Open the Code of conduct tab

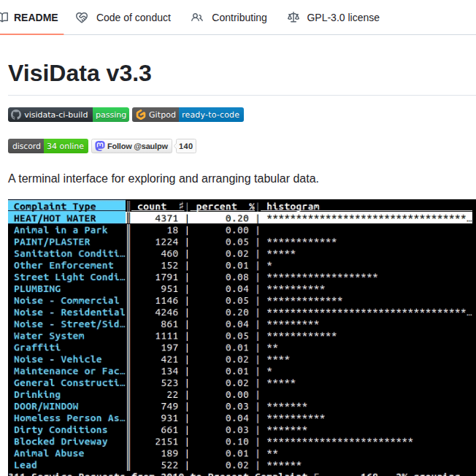123,18
